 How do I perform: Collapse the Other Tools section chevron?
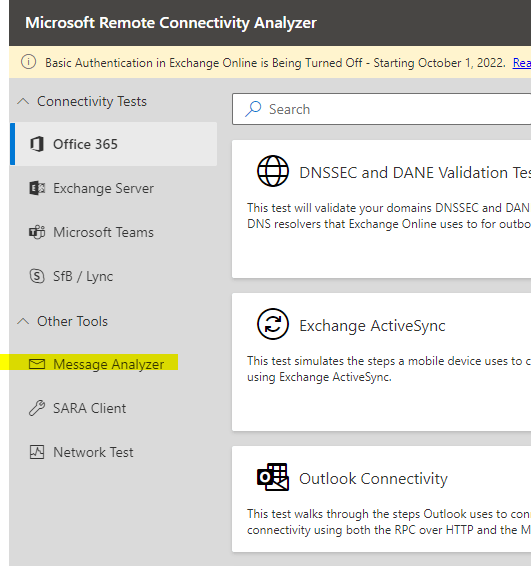(x=23, y=321)
